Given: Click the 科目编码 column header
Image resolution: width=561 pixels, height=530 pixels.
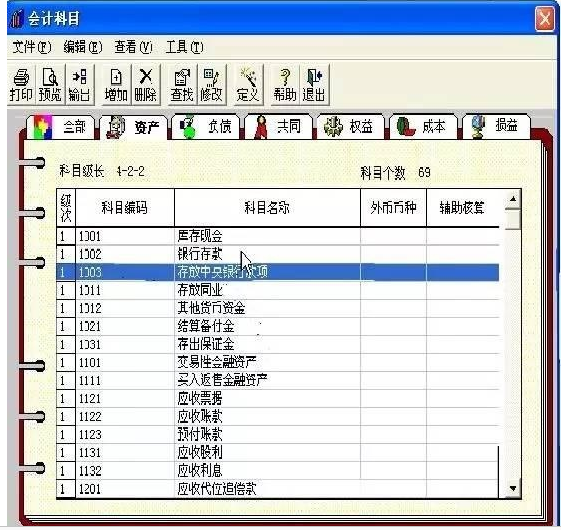Looking at the screenshot, I should (125, 208).
